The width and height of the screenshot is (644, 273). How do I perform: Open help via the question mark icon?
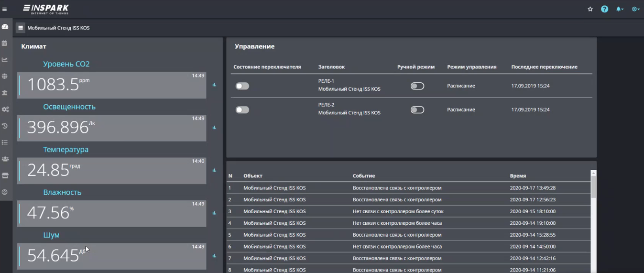tap(604, 9)
